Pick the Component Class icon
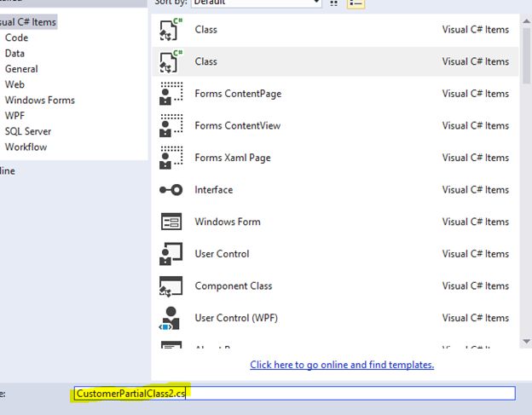Screen dimensions: 532x415 coord(171,285)
